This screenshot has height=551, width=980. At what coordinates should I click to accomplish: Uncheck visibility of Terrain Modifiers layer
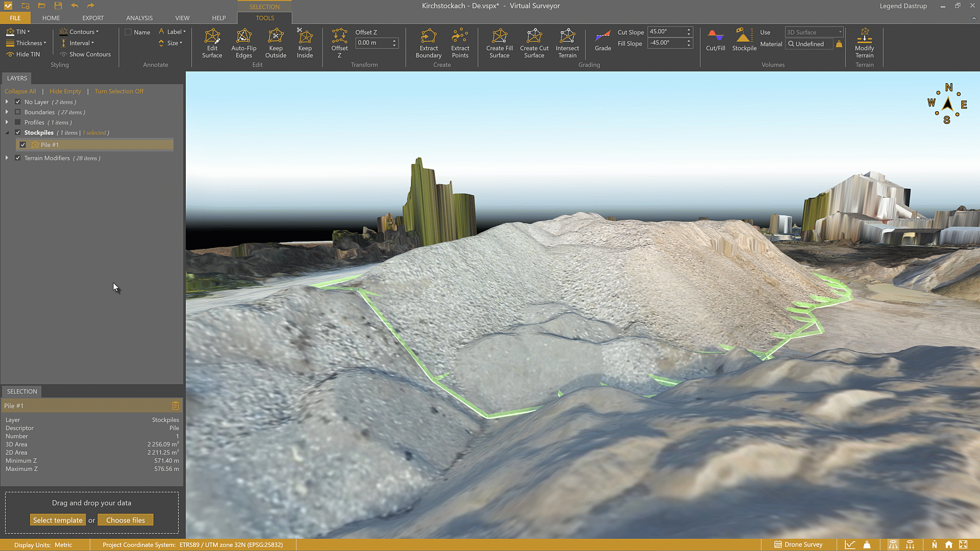pyautogui.click(x=17, y=158)
